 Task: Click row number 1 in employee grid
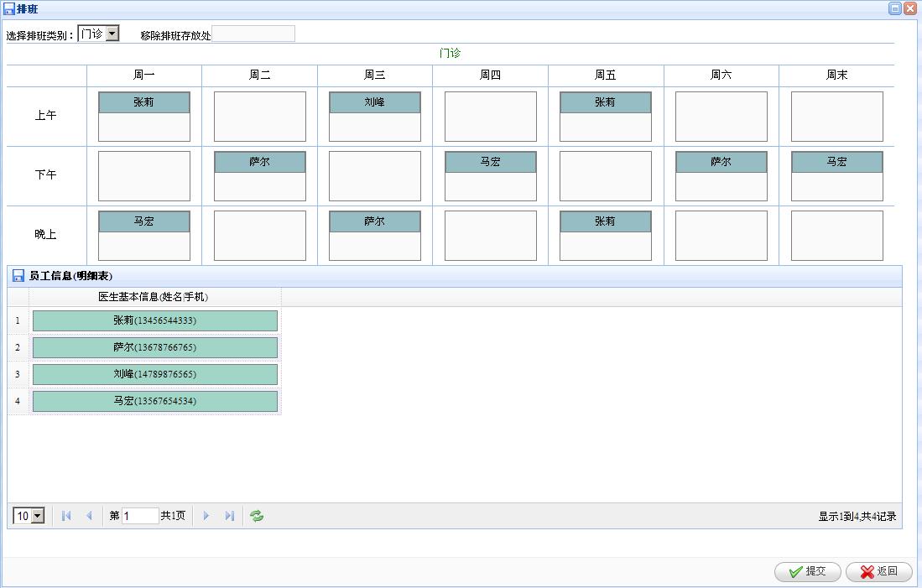point(18,320)
